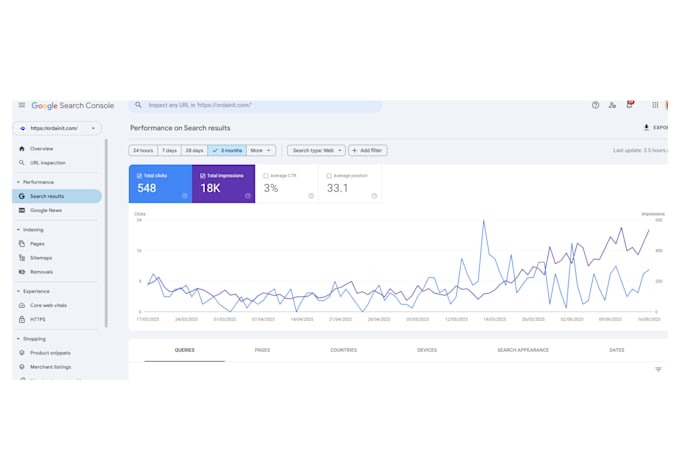Select the 3 months date range
The height and width of the screenshot is (459, 680).
227,151
